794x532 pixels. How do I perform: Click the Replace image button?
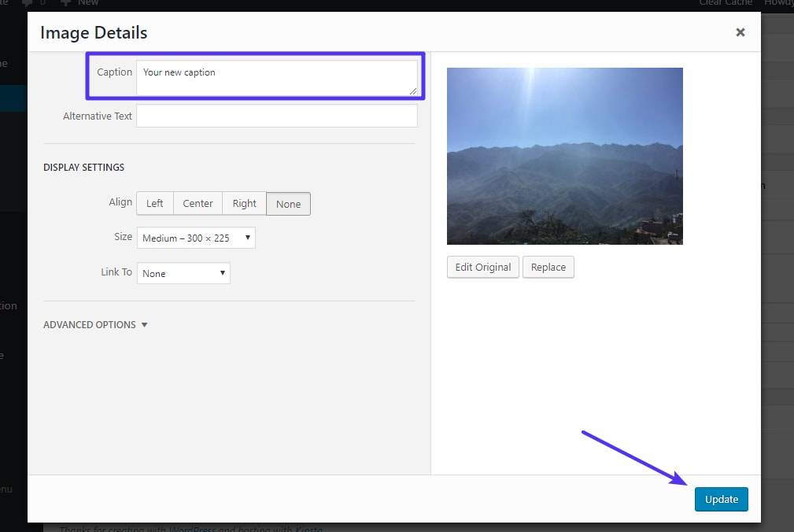[x=548, y=267]
